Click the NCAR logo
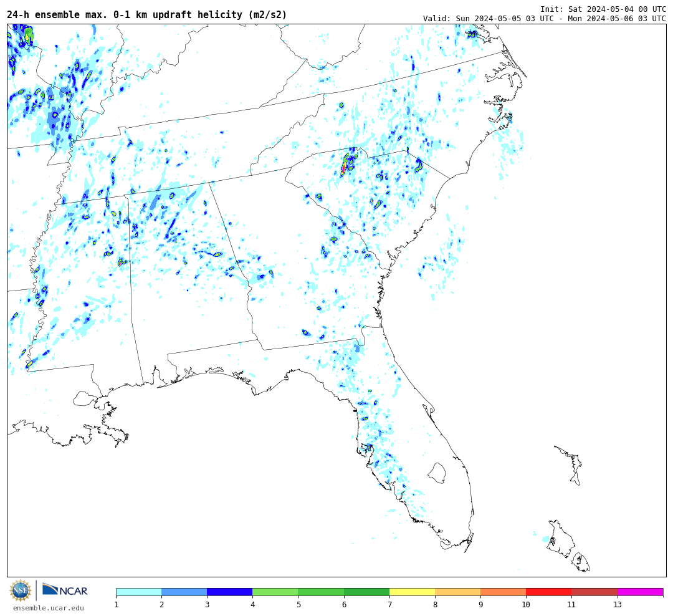The image size is (673, 616). point(65,590)
